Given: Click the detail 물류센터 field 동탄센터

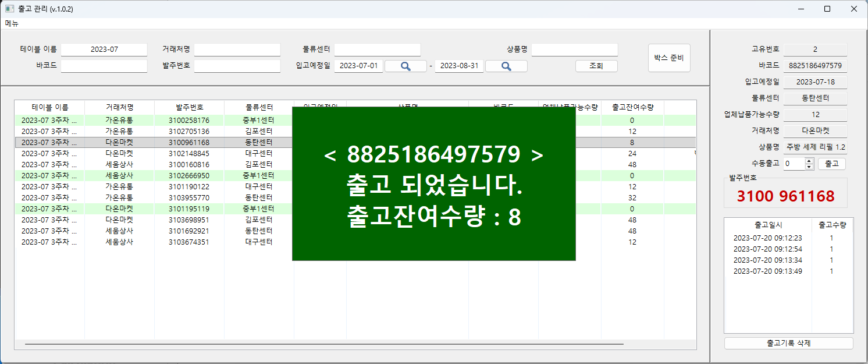Looking at the screenshot, I should (815, 98).
